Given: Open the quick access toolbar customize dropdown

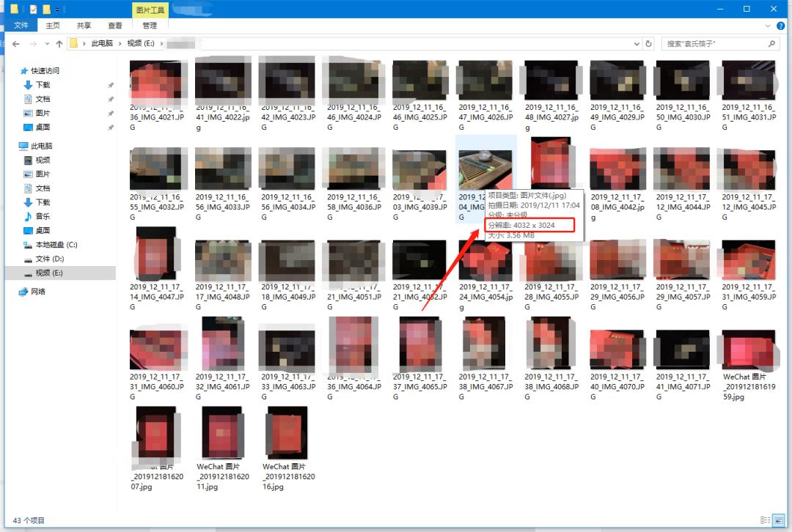Looking at the screenshot, I should pyautogui.click(x=57, y=10).
